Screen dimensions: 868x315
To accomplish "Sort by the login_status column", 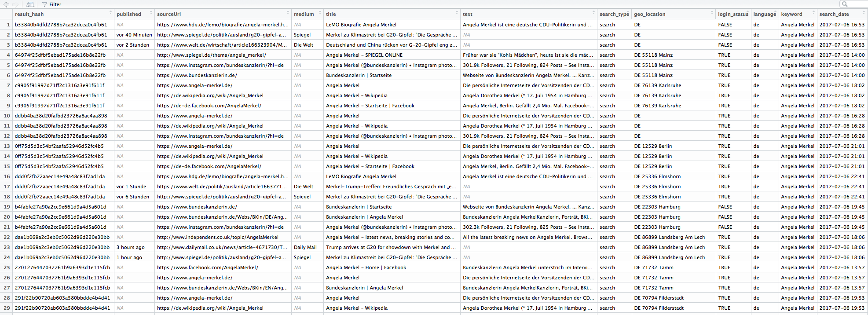I will tap(733, 14).
